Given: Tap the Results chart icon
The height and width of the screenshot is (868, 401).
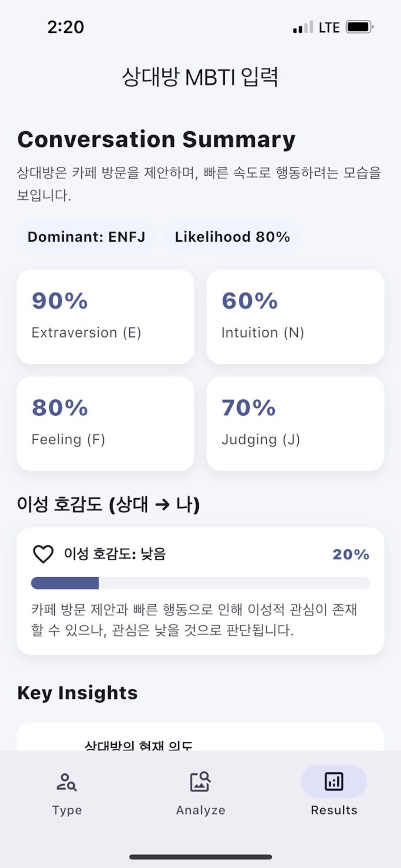Looking at the screenshot, I should tap(334, 782).
